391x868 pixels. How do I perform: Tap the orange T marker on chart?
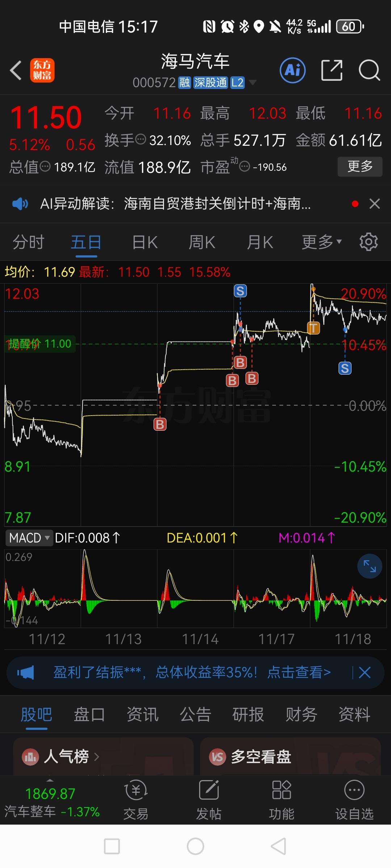point(314,328)
